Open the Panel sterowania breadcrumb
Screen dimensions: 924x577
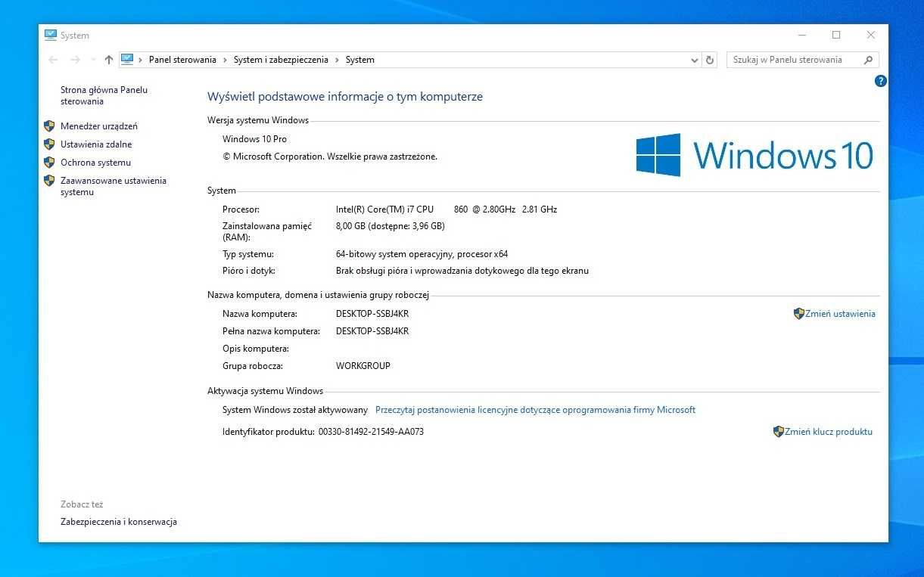[182, 60]
